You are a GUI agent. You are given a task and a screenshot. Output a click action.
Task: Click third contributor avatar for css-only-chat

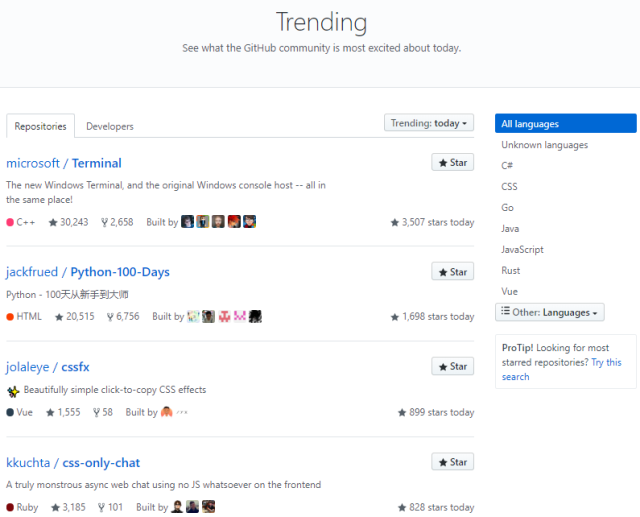tap(208, 507)
